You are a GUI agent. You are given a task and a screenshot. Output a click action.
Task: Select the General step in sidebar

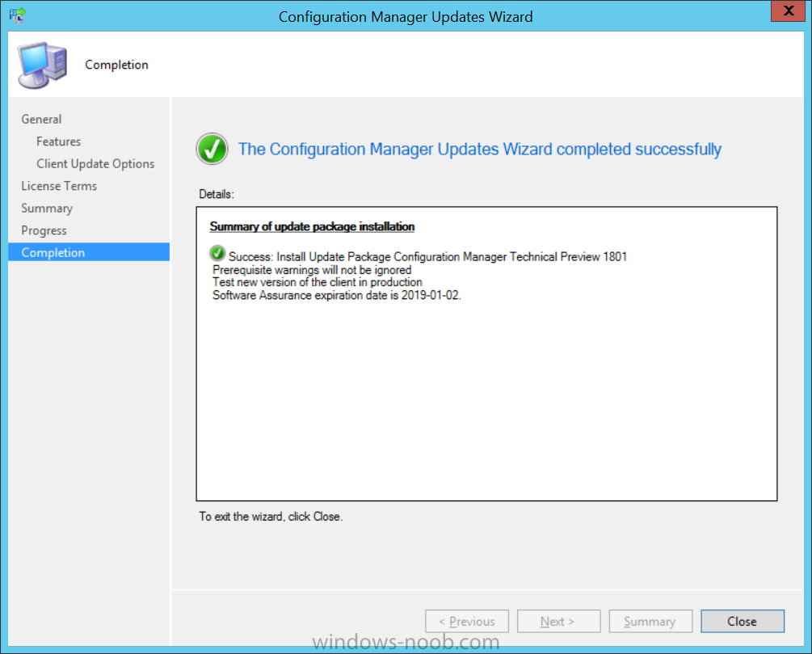click(x=41, y=119)
